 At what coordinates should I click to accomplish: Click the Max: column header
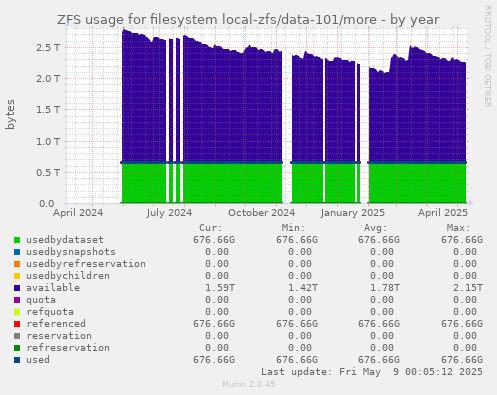click(459, 228)
